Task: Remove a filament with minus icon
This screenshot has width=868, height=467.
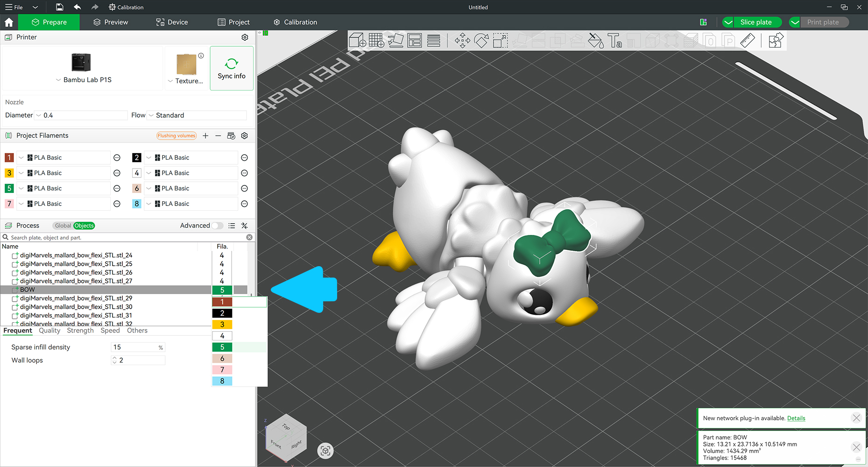Action: click(218, 135)
